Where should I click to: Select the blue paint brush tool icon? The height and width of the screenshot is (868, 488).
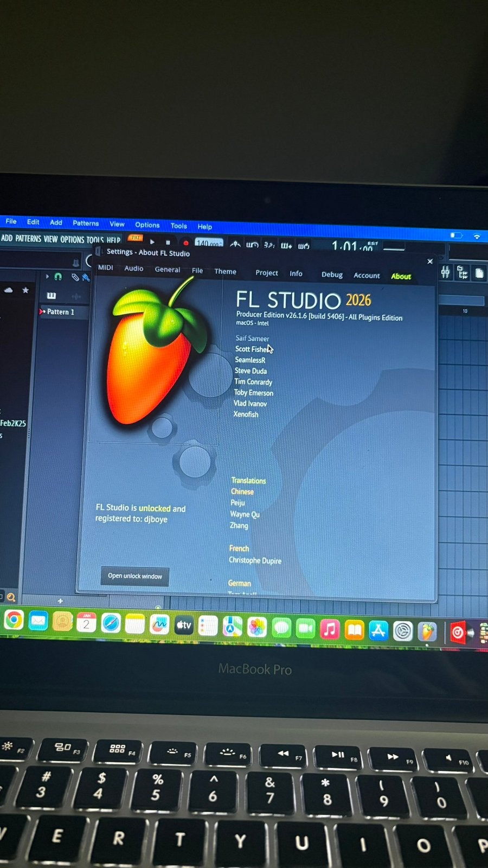click(85, 278)
